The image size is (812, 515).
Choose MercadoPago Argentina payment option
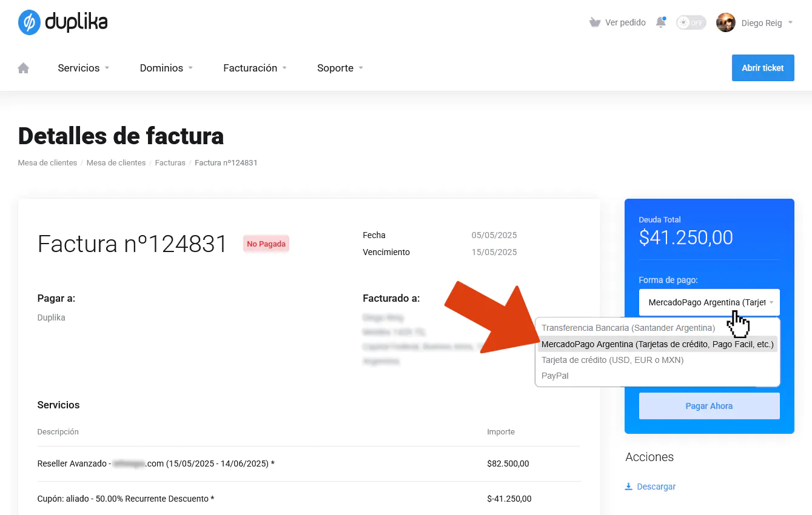click(x=657, y=344)
